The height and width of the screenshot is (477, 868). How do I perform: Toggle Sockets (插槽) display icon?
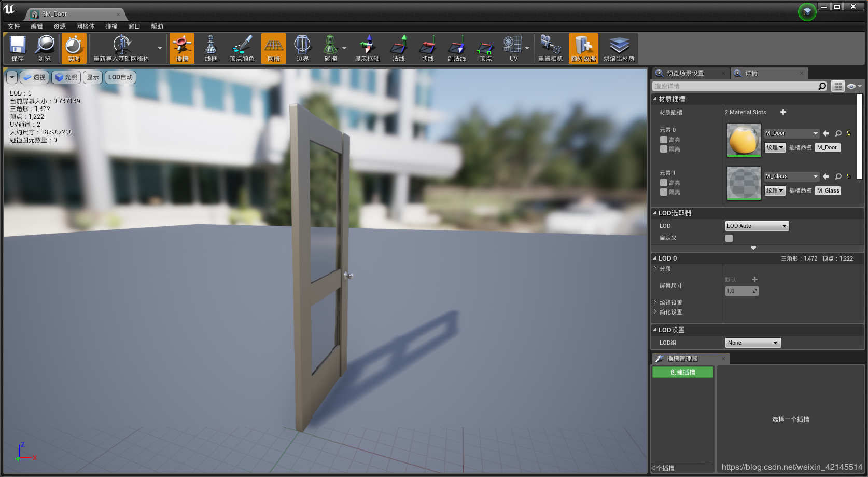coord(182,49)
